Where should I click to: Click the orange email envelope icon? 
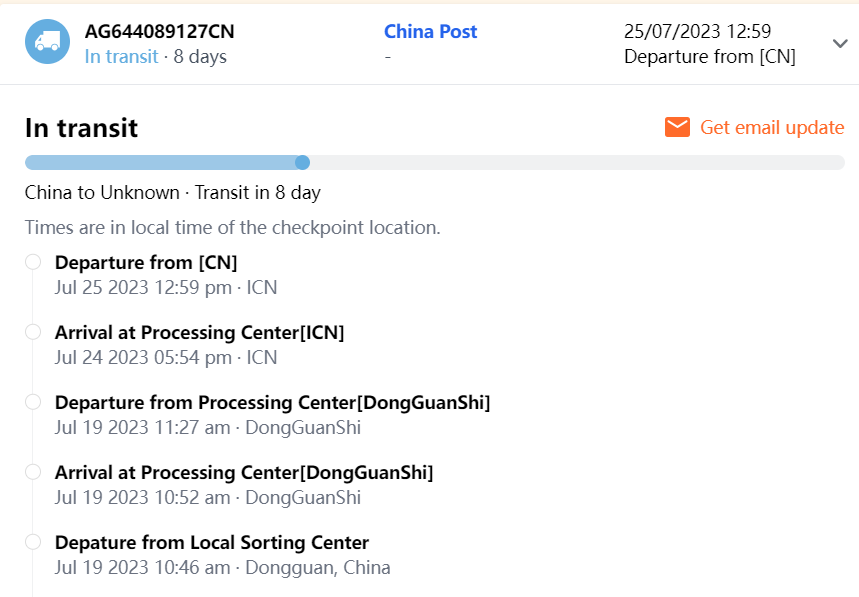coord(677,127)
